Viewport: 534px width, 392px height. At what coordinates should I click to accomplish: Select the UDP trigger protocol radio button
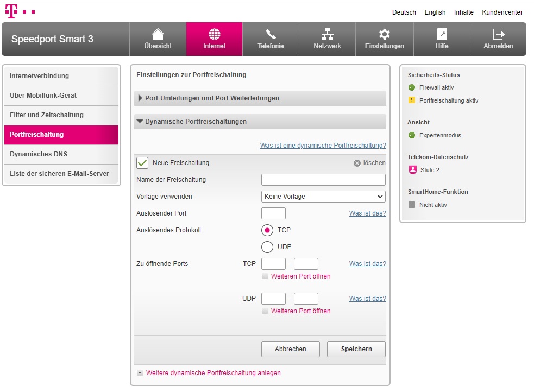(x=267, y=247)
